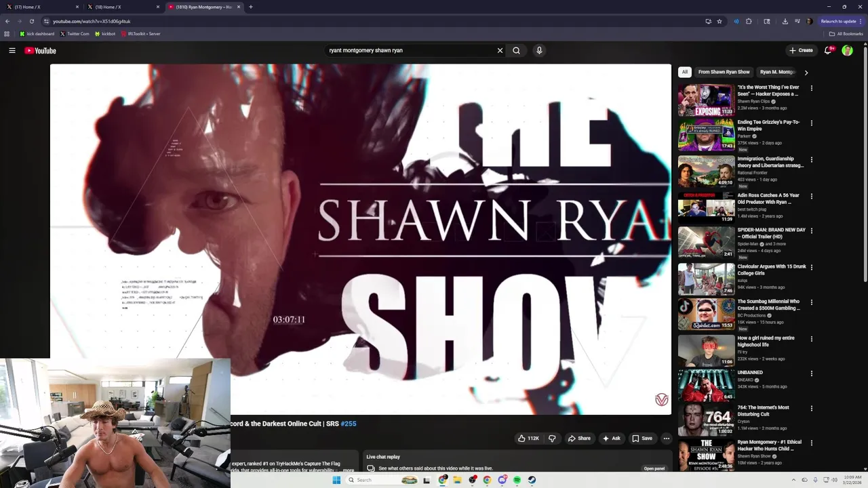Open All Bookmarks folder
The width and height of the screenshot is (868, 488).
pos(846,33)
